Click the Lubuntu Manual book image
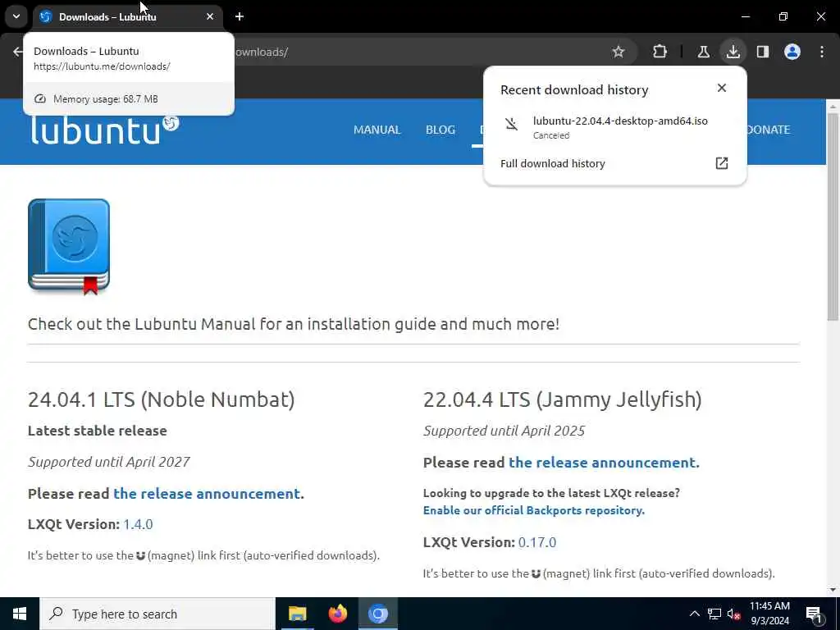This screenshot has width=840, height=630. tap(69, 246)
